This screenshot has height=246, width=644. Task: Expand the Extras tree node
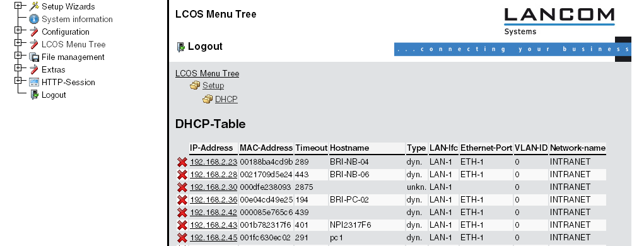point(18,67)
